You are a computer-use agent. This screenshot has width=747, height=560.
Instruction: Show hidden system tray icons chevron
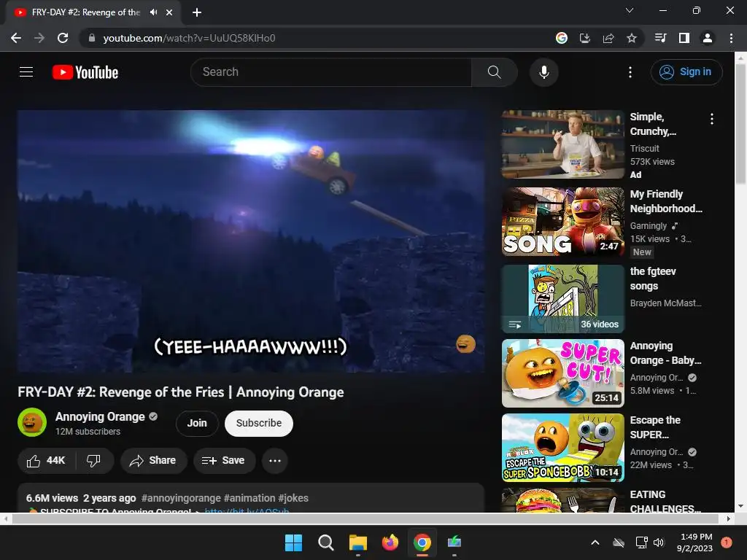[x=595, y=542]
